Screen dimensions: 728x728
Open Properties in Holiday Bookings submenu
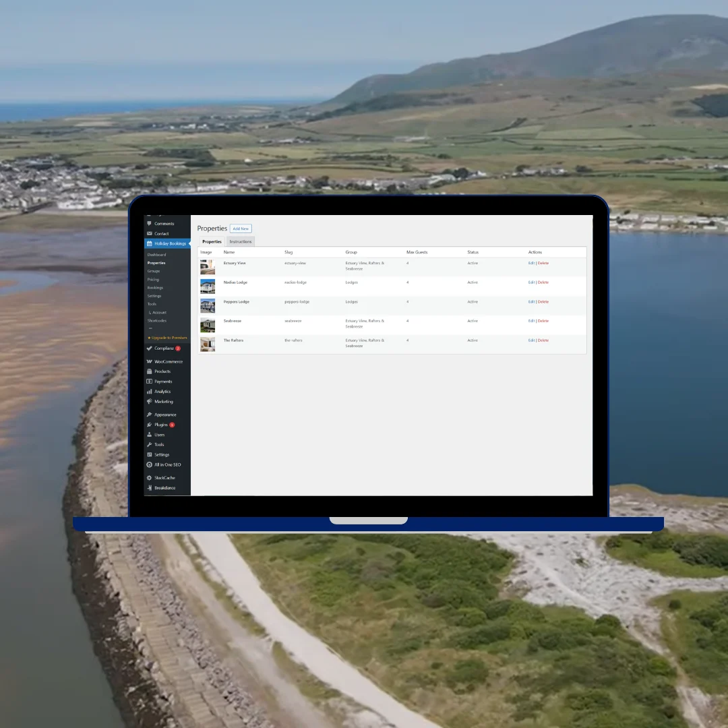[x=156, y=263]
